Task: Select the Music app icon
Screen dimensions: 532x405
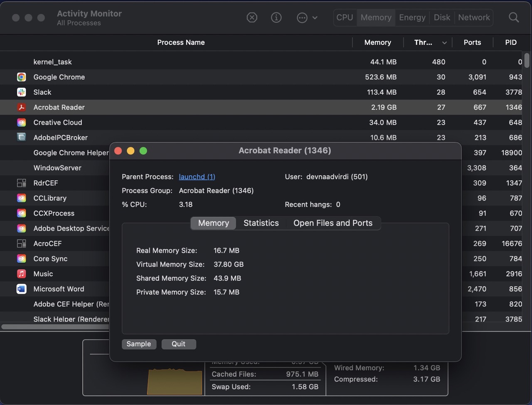Action: [x=21, y=274]
